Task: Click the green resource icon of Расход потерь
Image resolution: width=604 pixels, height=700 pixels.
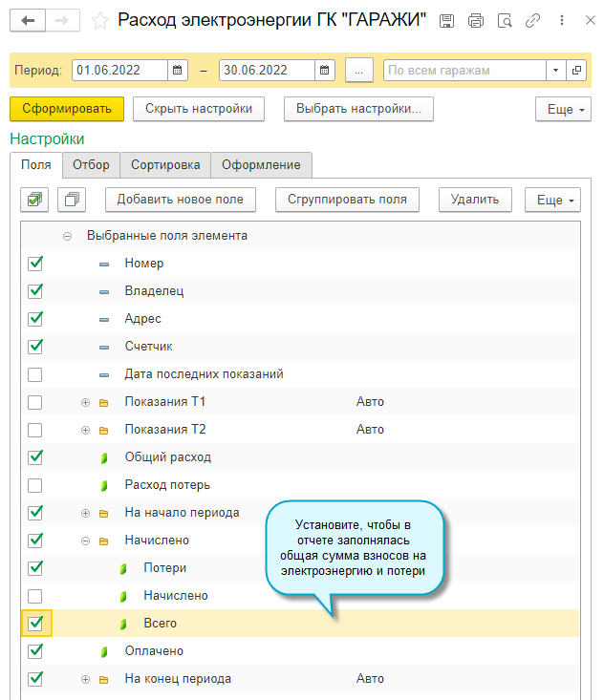Action: 104,486
